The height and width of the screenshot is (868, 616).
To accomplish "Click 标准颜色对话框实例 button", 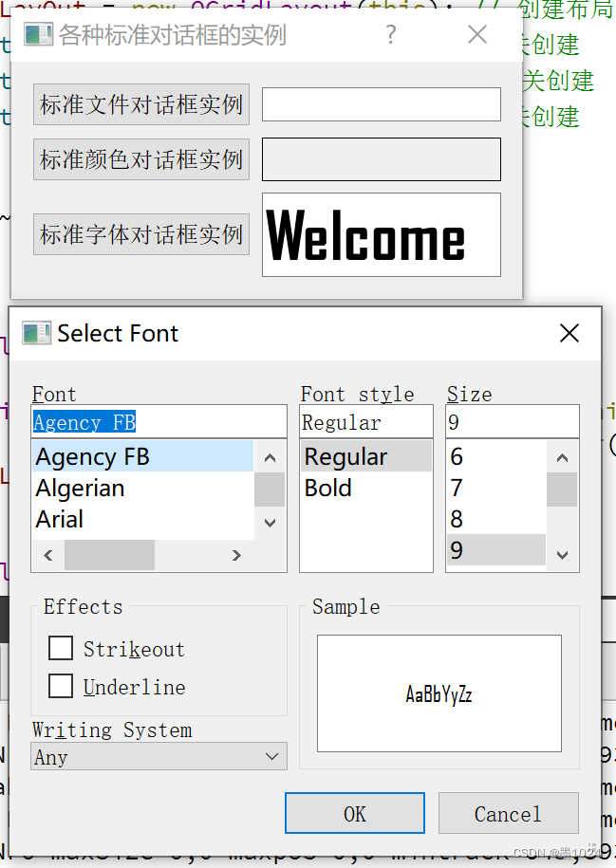I will pos(141,160).
